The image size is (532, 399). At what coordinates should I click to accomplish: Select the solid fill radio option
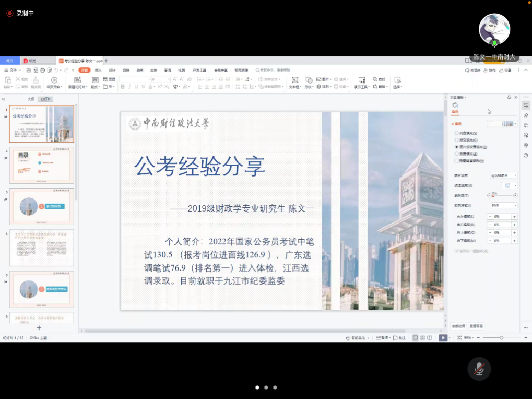[457, 133]
